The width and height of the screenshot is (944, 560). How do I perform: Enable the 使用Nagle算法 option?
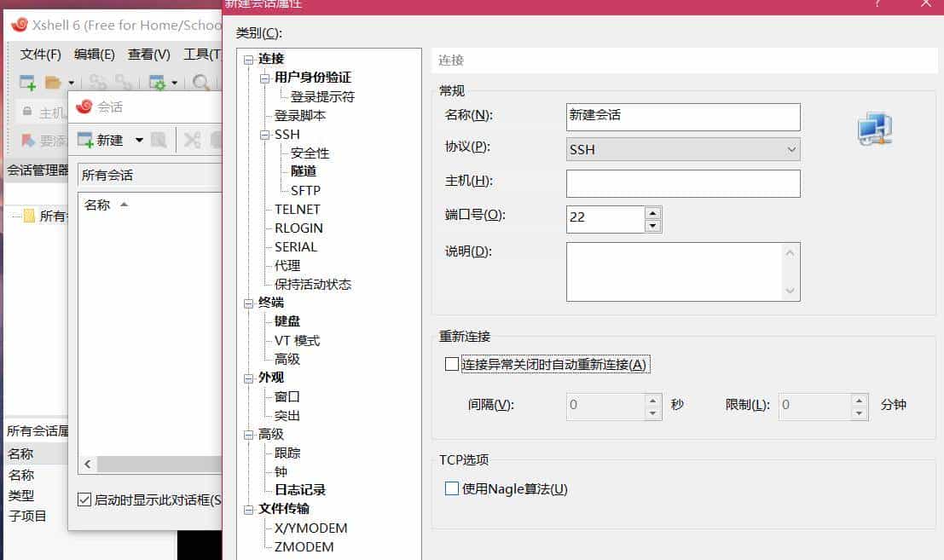pos(451,488)
